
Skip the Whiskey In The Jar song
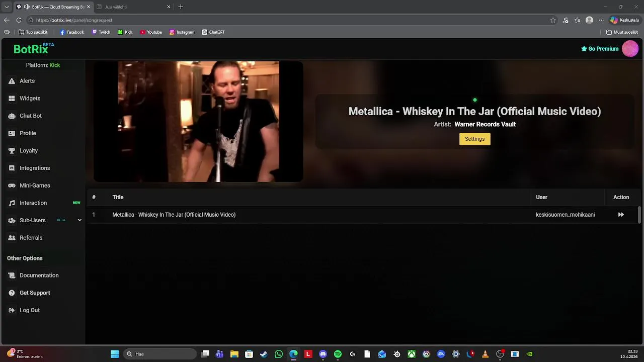(x=621, y=215)
